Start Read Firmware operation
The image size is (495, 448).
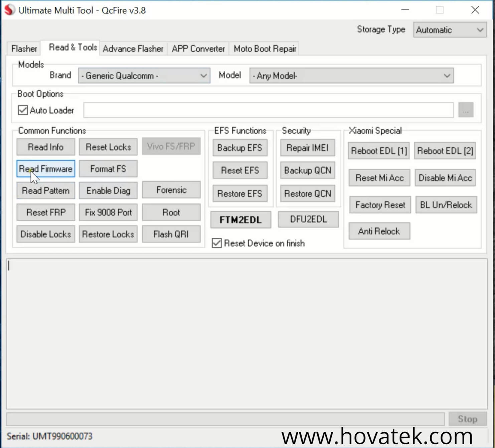(x=46, y=169)
